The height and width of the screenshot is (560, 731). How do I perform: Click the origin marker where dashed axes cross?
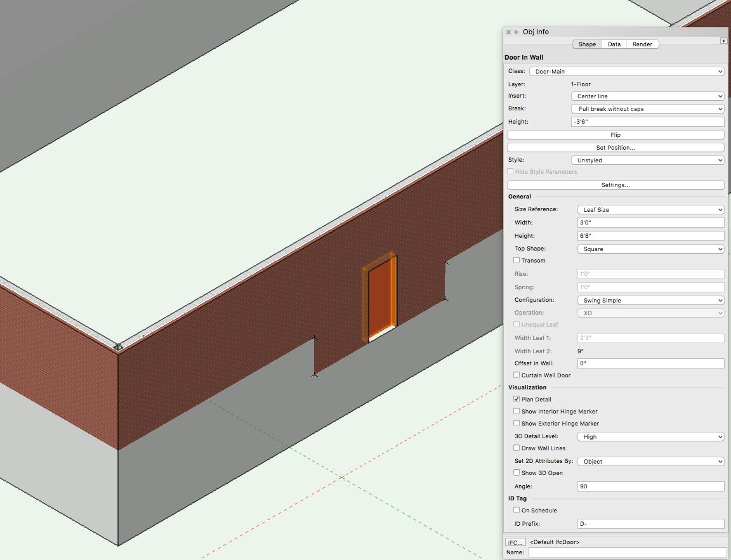coord(341,476)
